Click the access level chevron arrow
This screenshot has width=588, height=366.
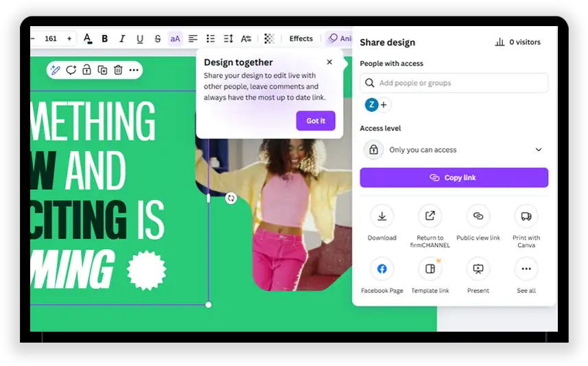coord(539,150)
